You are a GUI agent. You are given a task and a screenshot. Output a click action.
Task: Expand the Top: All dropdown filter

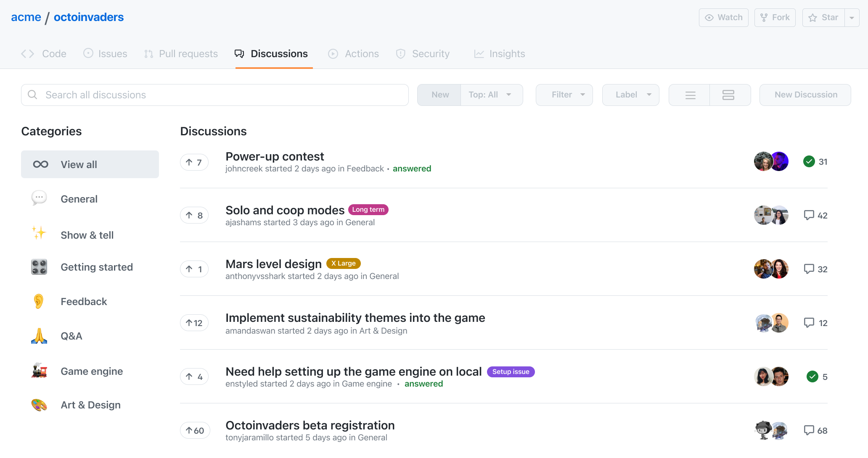point(489,94)
